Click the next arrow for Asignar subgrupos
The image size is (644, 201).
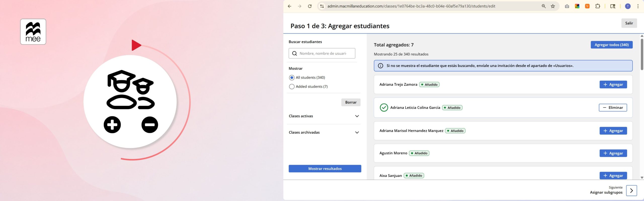tap(631, 190)
